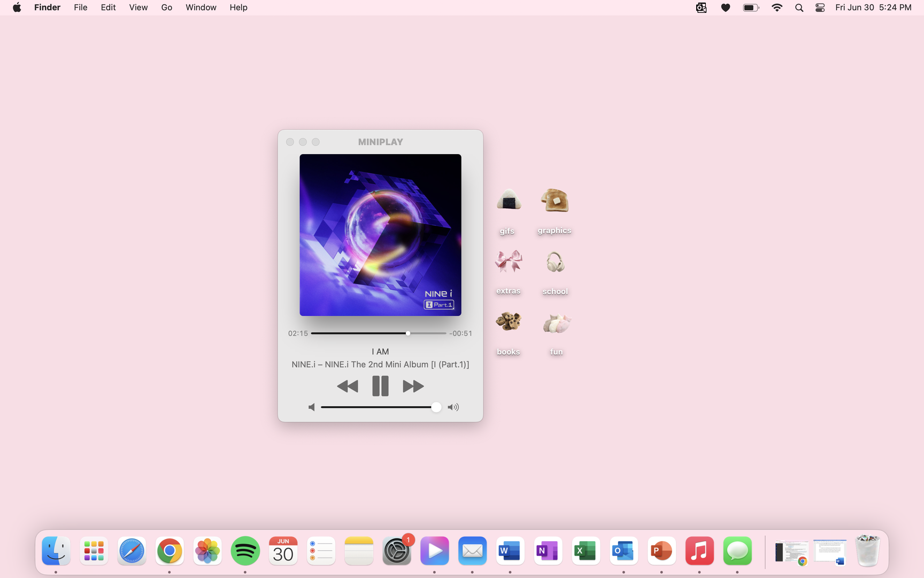The height and width of the screenshot is (578, 924).
Task: Open Reminders from the Dock
Action: point(321,551)
